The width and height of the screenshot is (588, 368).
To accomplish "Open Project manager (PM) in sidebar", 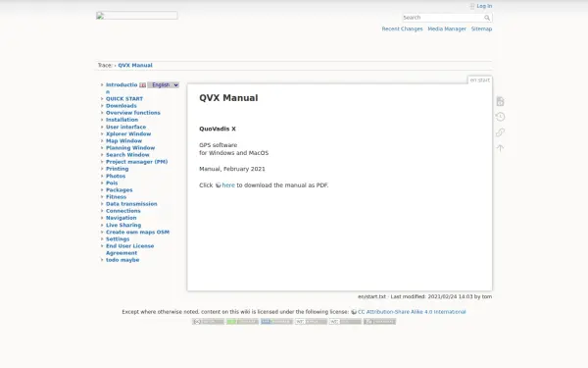I will [x=136, y=162].
